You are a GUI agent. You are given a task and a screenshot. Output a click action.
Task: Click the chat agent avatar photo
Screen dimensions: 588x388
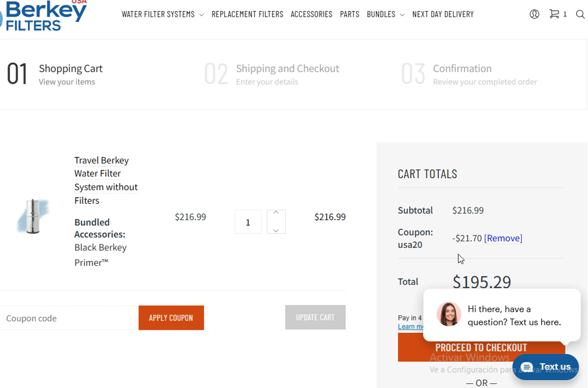(448, 314)
